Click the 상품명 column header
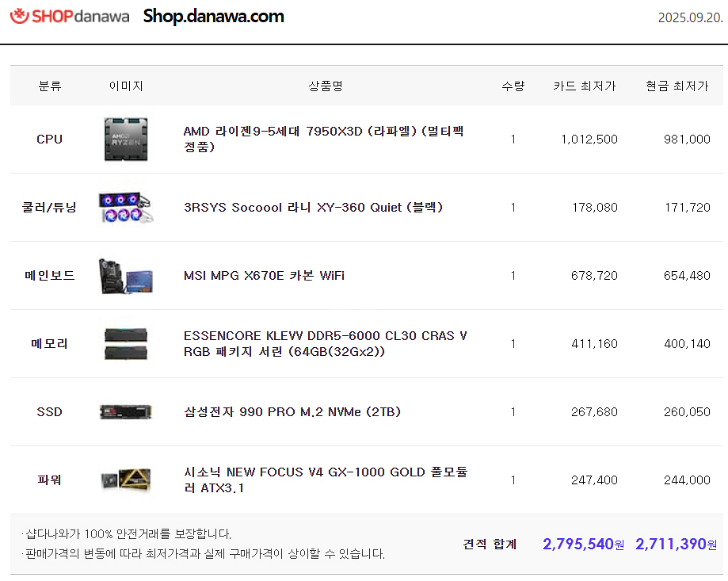The width and height of the screenshot is (728, 581). [325, 86]
